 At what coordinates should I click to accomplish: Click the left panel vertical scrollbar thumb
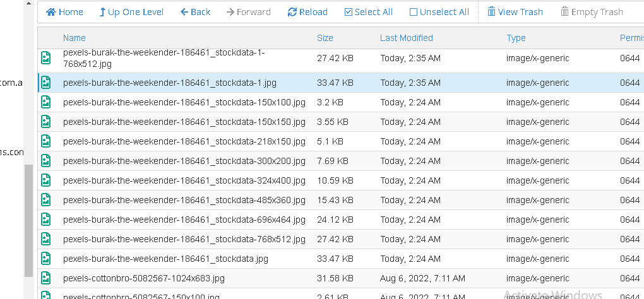28,221
